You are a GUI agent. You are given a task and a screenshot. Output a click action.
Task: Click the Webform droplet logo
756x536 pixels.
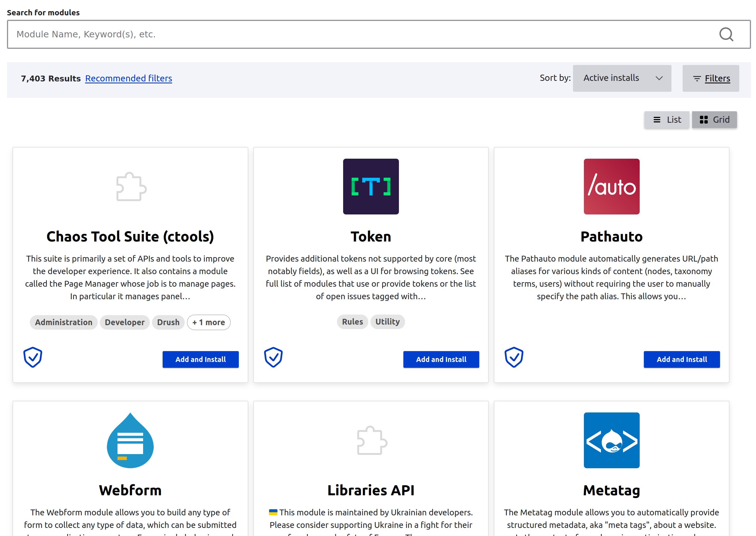tap(130, 440)
